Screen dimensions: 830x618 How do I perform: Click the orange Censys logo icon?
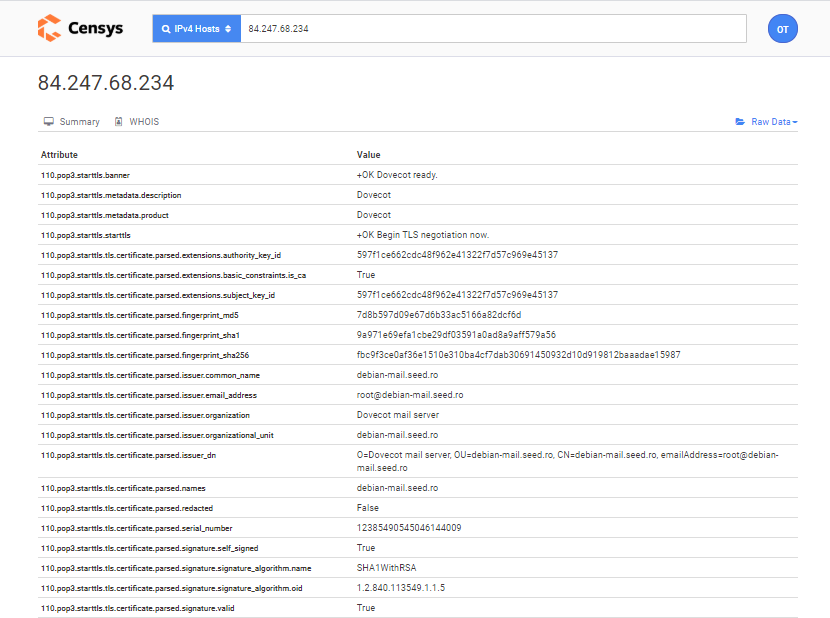48,28
